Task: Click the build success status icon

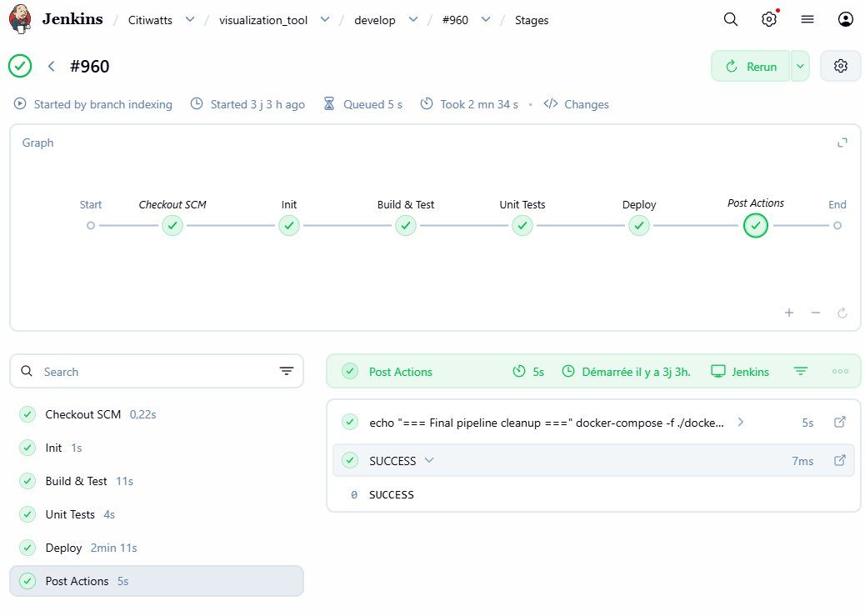Action: pos(20,66)
